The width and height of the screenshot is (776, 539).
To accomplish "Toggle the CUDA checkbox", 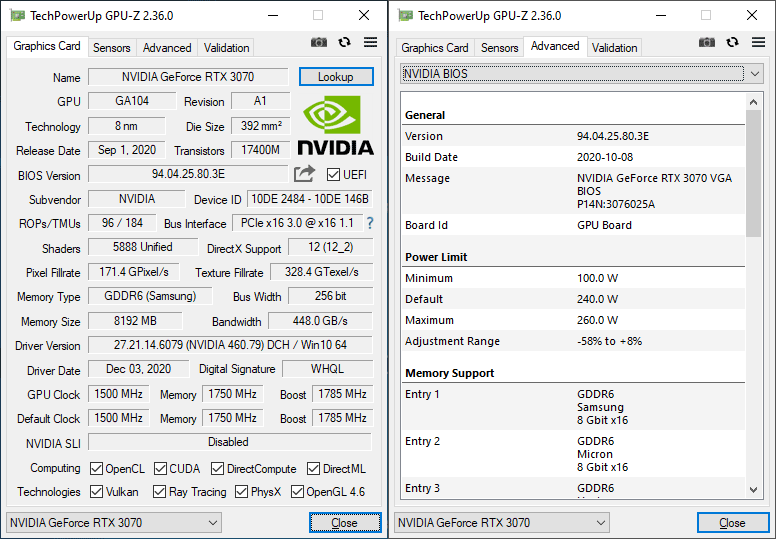I will (x=160, y=469).
